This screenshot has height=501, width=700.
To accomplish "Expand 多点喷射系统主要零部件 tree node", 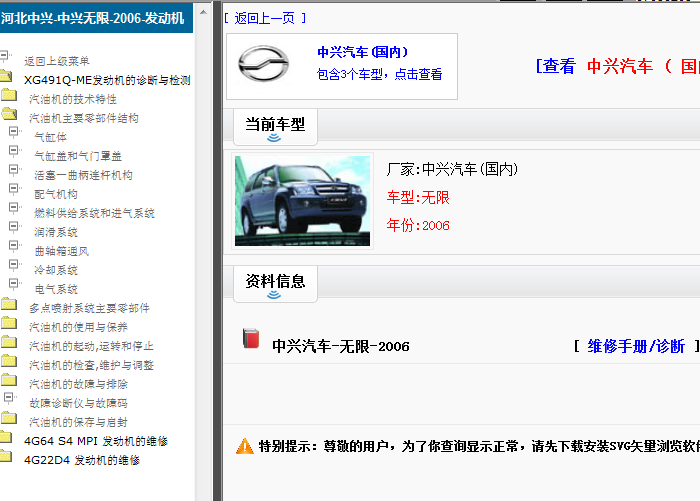I will coord(89,308).
